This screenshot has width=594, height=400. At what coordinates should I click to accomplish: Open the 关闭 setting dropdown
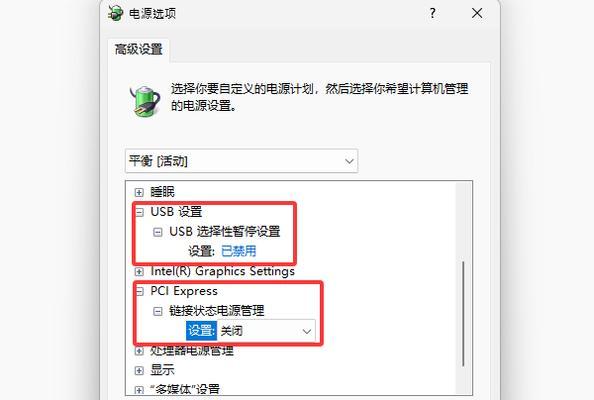pos(266,331)
